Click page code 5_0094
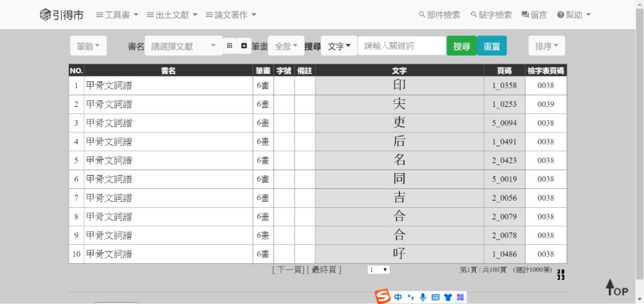 [504, 123]
